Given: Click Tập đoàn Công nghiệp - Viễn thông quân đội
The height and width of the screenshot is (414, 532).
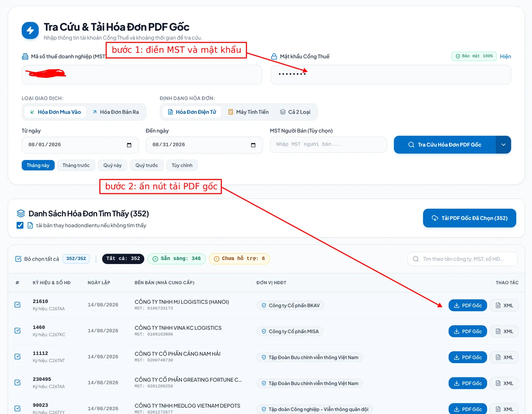Looking at the screenshot, I should 319,409.
